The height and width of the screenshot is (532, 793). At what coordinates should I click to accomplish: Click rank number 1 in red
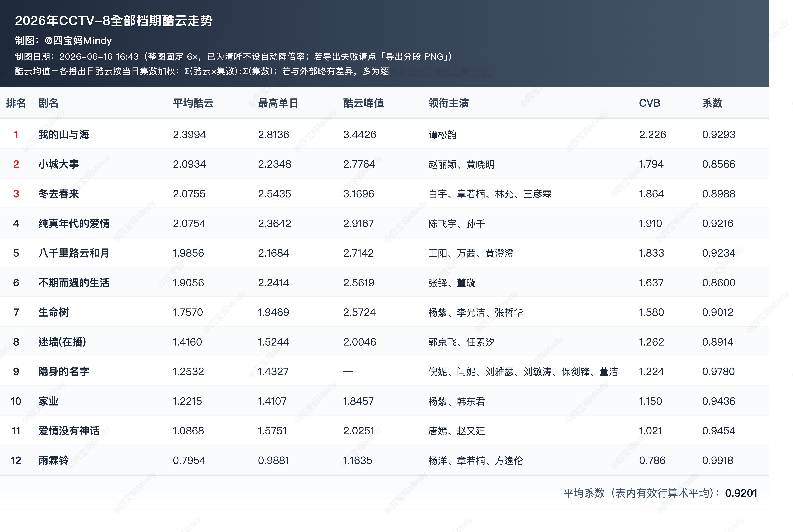point(16,135)
